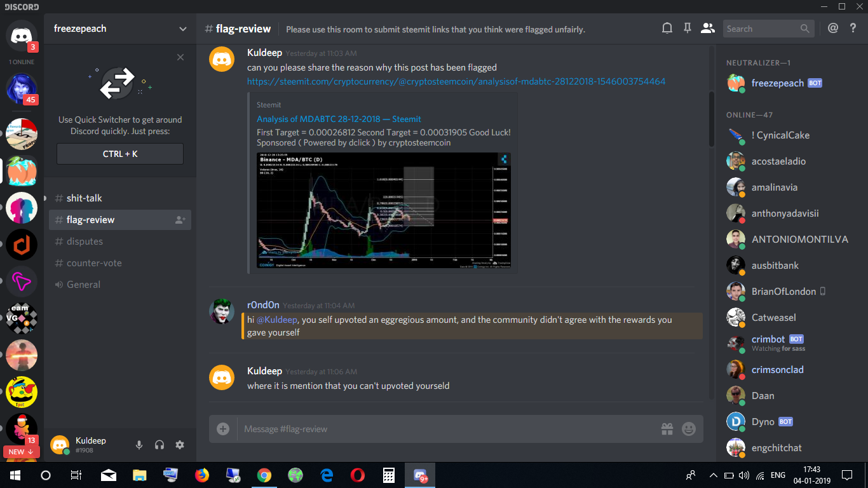Open the MDA/BTC chart thumbnail
This screenshot has height=488, width=868.
384,210
